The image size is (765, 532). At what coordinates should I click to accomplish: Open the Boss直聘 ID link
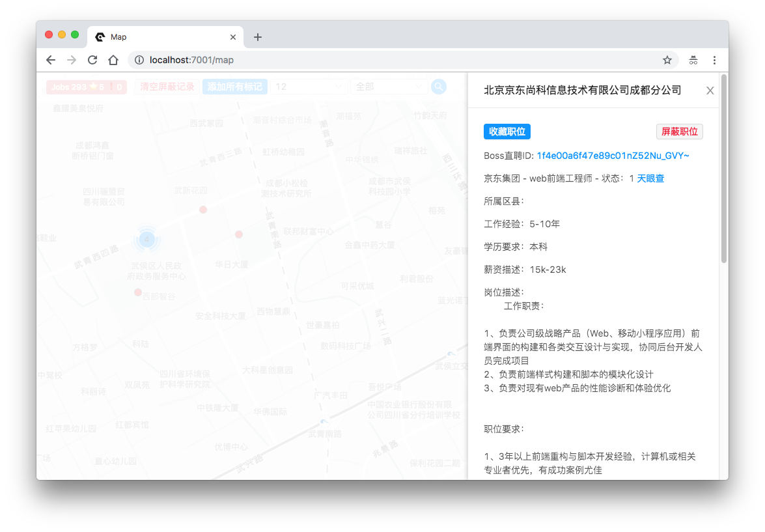coord(613,156)
